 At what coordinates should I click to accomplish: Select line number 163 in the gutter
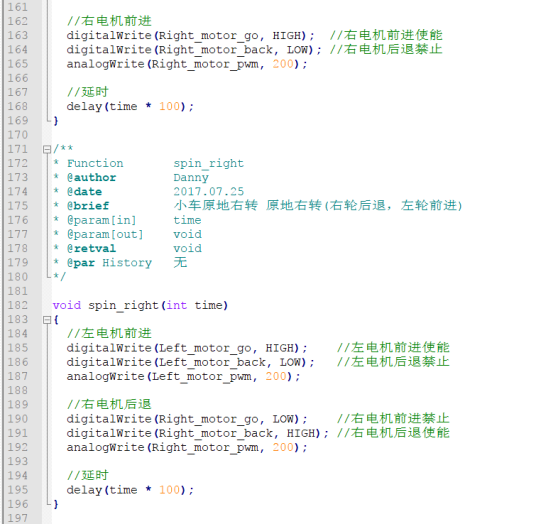[18, 35]
